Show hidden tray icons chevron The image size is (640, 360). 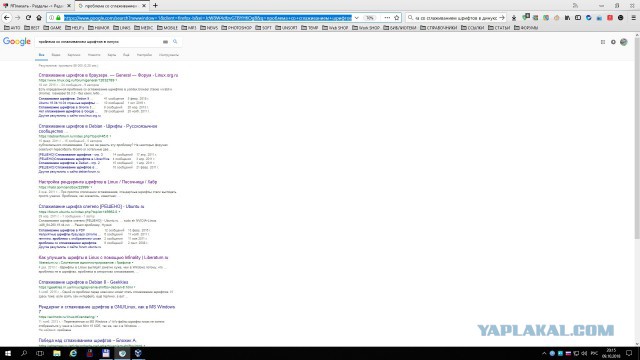pyautogui.click(x=544, y=353)
